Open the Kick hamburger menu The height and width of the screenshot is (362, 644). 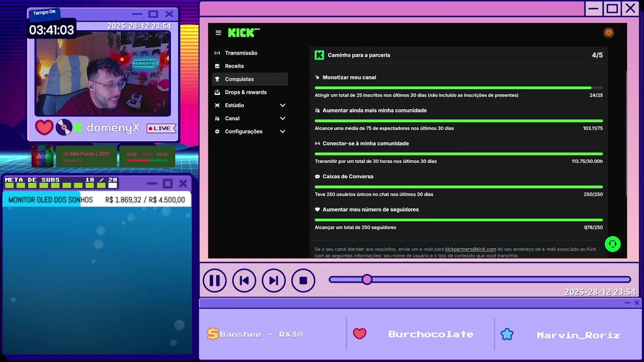(x=218, y=33)
